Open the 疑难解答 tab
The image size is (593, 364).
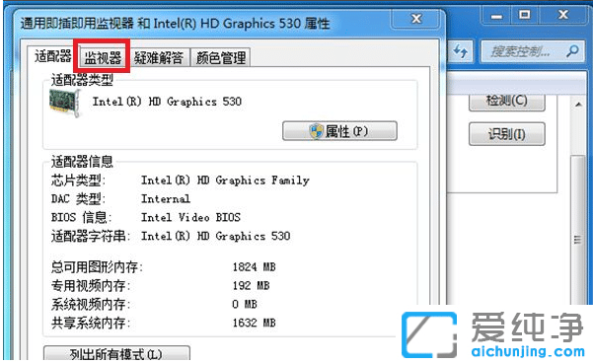159,58
